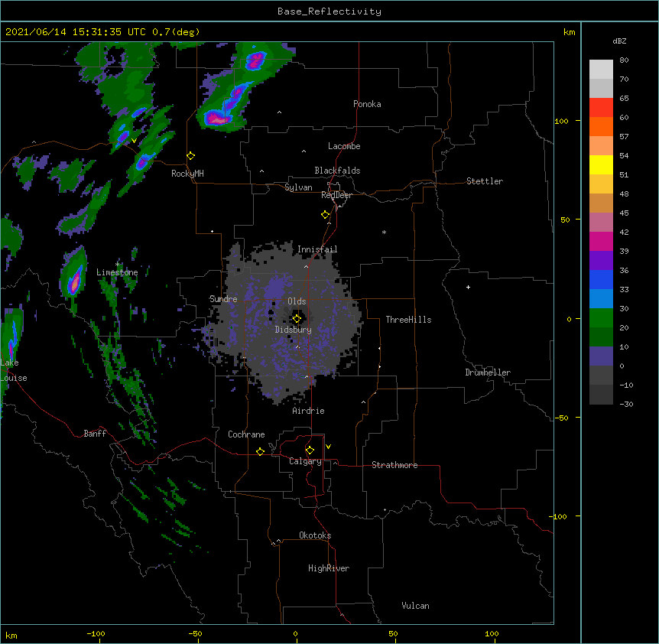
Task: Click the Sylvan label
Action: coord(298,188)
